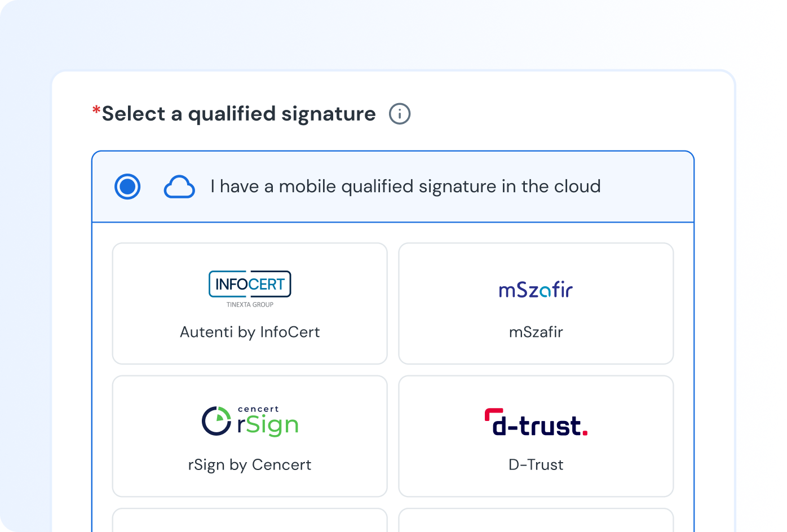Select the partially visible card below rSign
This screenshot has height=532, width=787.
[x=250, y=521]
